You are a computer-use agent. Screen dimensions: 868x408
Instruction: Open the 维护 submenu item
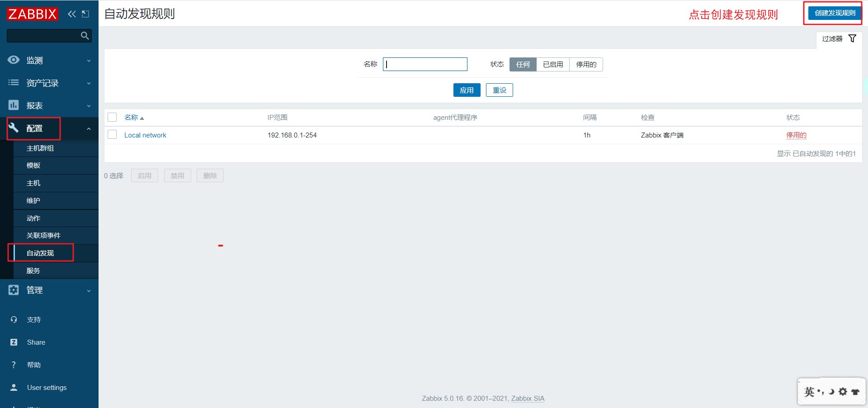56,201
